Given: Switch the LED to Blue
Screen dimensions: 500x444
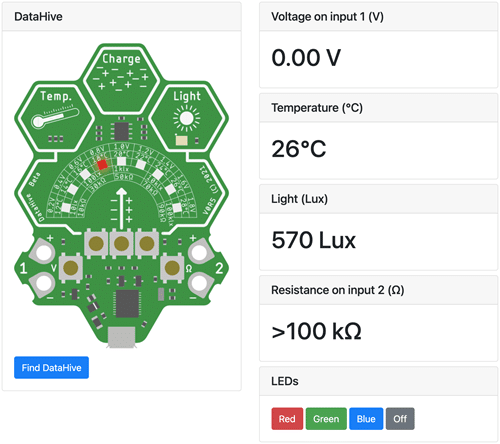Looking at the screenshot, I should pos(366,419).
